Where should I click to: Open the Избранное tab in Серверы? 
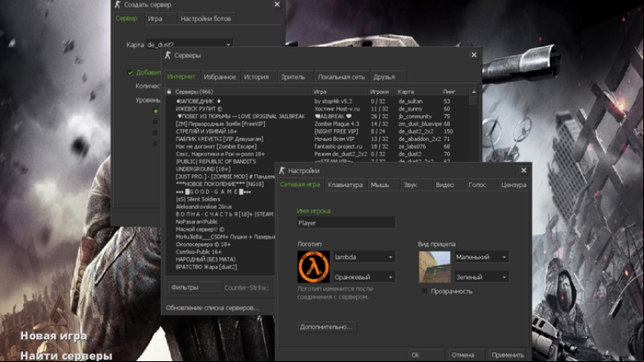(220, 77)
